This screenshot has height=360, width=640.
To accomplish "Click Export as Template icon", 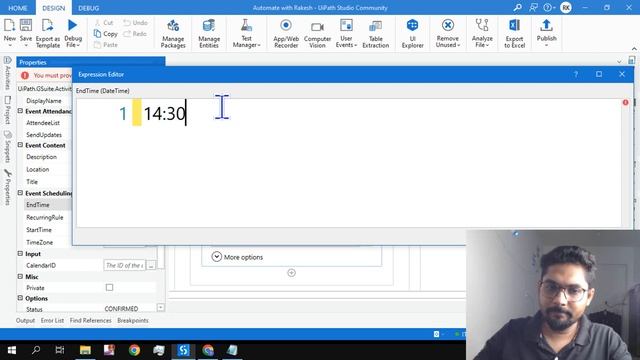I will pyautogui.click(x=48, y=25).
